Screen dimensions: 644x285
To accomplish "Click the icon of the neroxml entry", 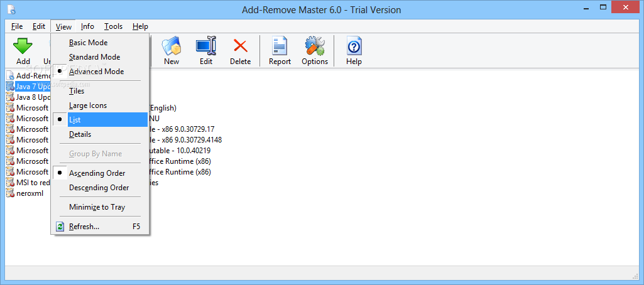I will (10, 193).
